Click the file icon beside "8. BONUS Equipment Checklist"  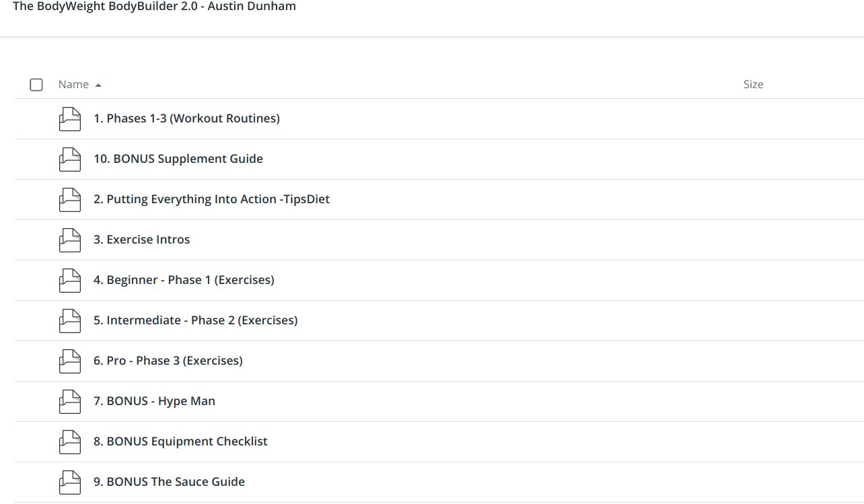tap(69, 442)
